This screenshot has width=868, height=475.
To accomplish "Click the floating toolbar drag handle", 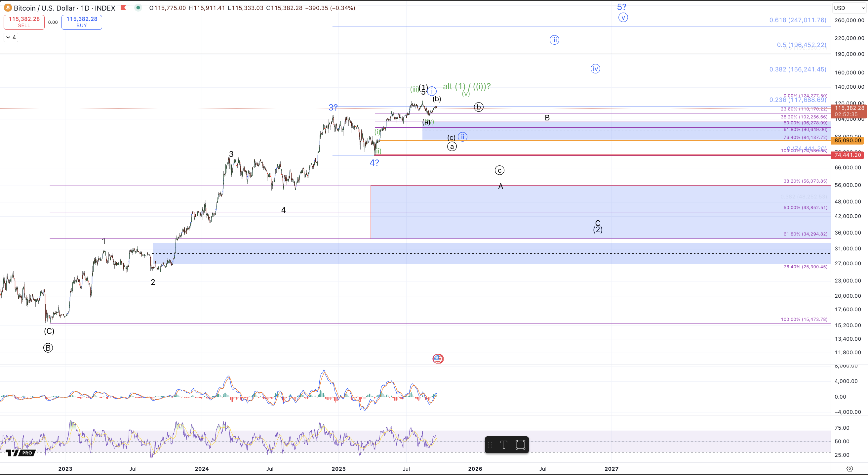I will point(490,445).
